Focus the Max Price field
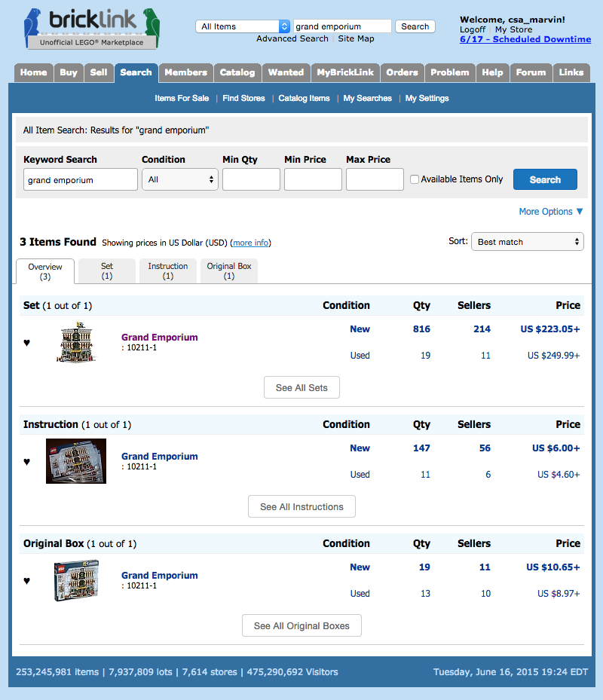Image resolution: width=603 pixels, height=700 pixels. coord(375,179)
